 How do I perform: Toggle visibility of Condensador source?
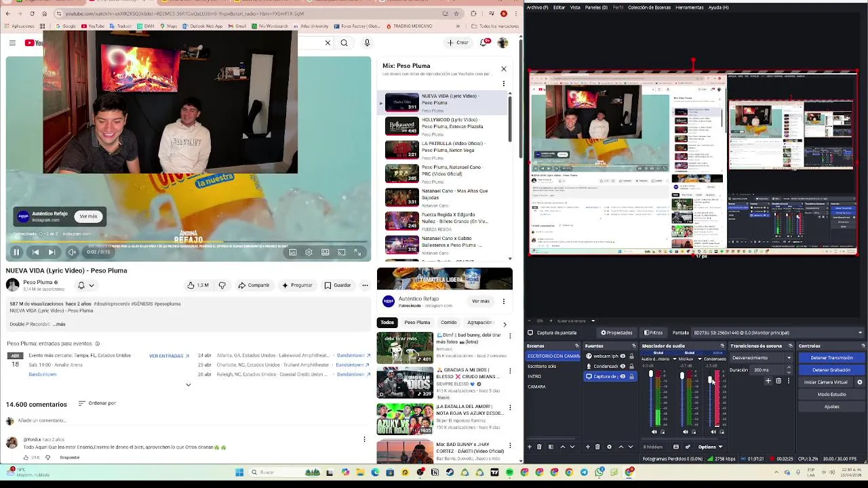[623, 366]
